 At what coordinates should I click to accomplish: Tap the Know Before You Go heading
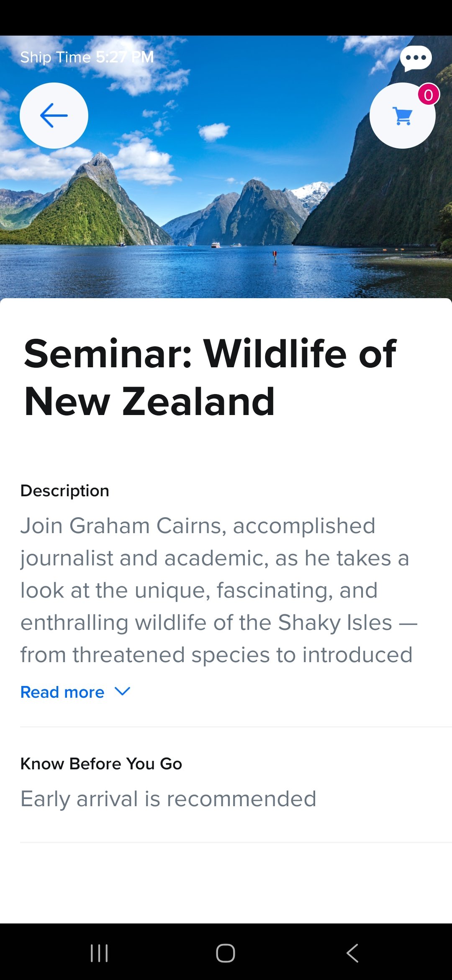click(101, 763)
